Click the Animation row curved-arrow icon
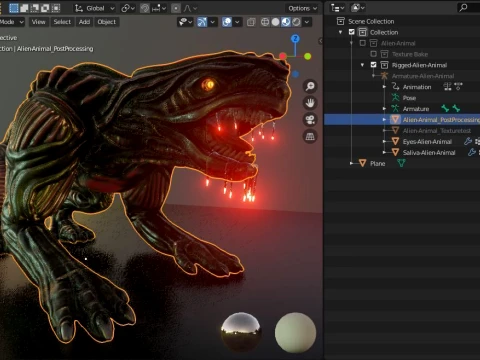Viewport: 480px width, 360px height. pos(395,87)
